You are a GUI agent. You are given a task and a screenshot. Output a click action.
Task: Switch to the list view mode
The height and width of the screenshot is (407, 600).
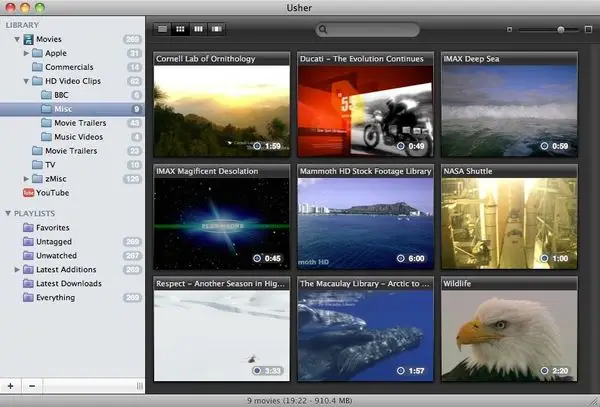(162, 29)
